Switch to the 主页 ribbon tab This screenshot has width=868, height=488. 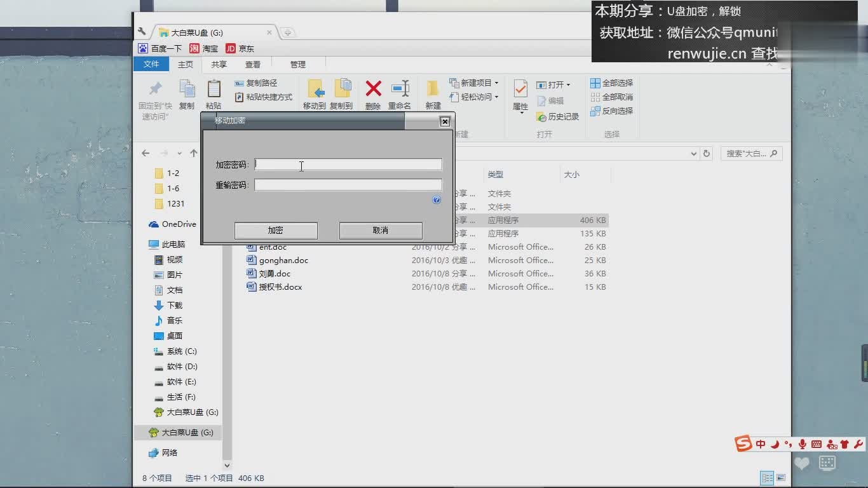coord(186,64)
